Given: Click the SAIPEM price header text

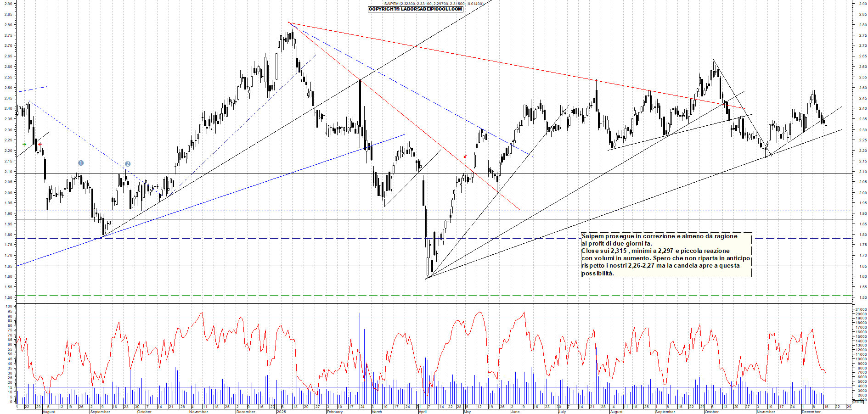Looking at the screenshot, I should tap(434, 4).
